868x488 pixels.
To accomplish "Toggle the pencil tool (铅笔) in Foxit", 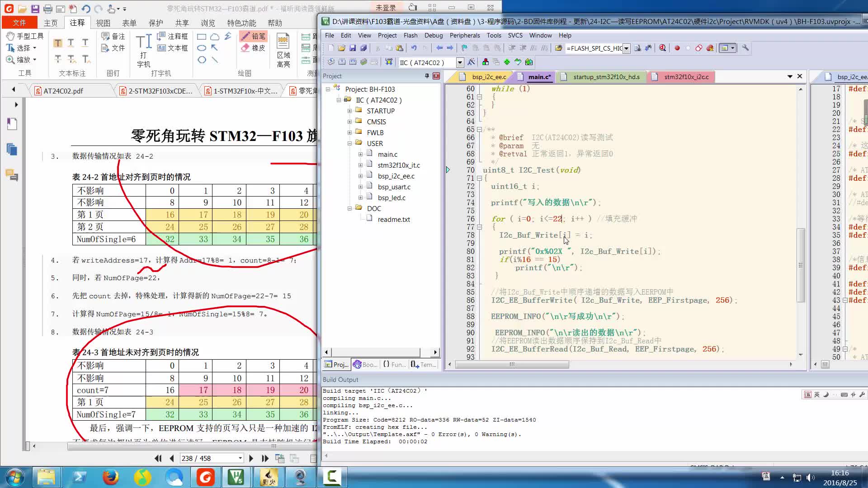I will [x=253, y=36].
